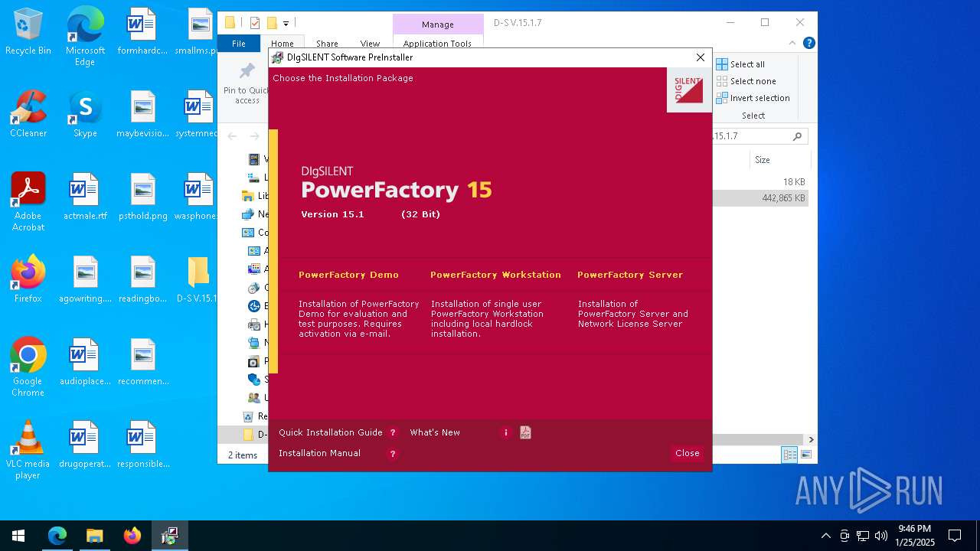Click the PreInstaller title bar icon
The height and width of the screenshot is (551, 980).
pyautogui.click(x=278, y=57)
